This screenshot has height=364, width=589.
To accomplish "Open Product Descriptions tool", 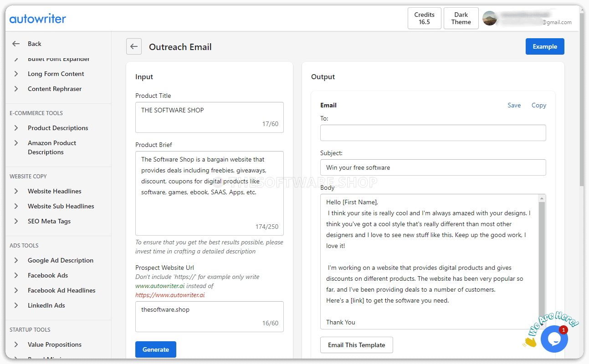I will (x=58, y=128).
